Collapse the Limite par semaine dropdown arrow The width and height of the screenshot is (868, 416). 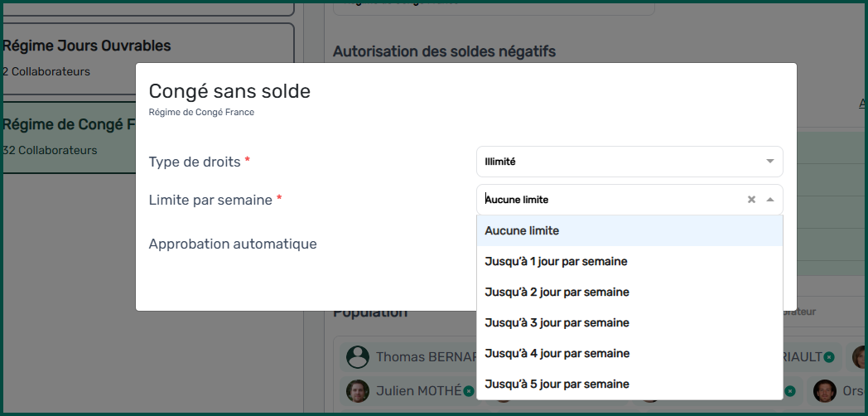(x=770, y=200)
